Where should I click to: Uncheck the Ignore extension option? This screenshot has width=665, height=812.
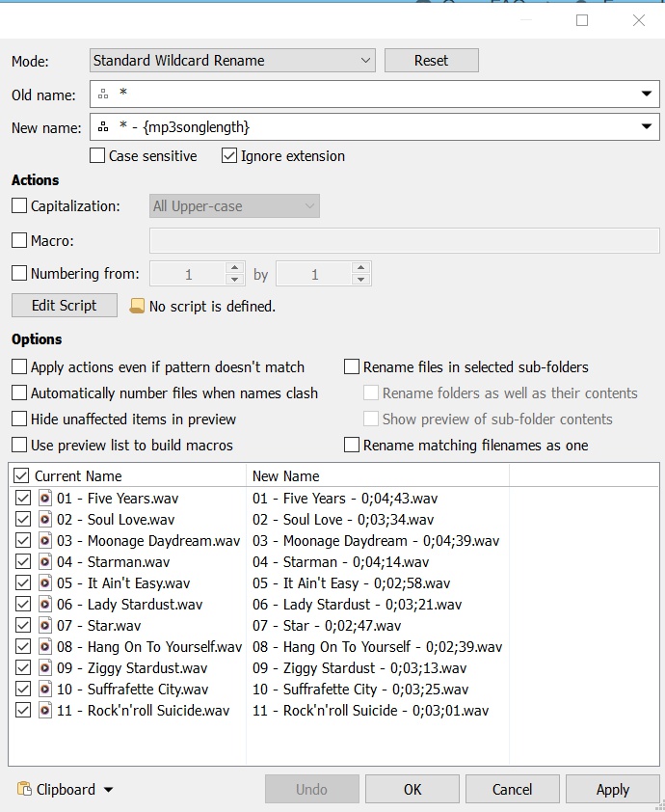(229, 156)
